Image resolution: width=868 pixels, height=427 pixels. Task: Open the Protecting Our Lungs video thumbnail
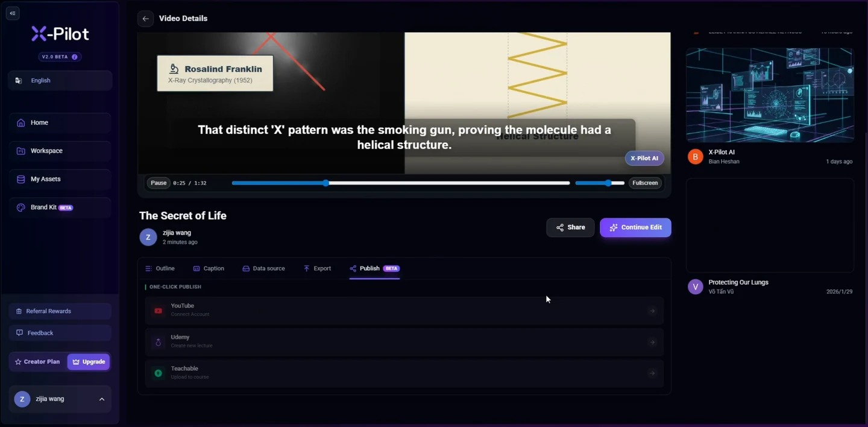pos(770,225)
